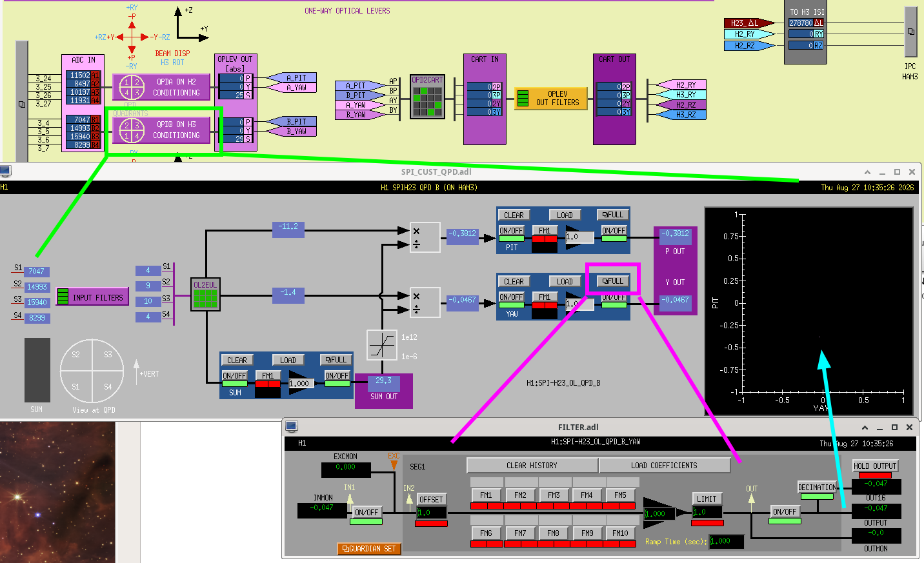924x563 pixels.
Task: Toggle the PIT output ON/OFF switch
Action: click(x=614, y=230)
